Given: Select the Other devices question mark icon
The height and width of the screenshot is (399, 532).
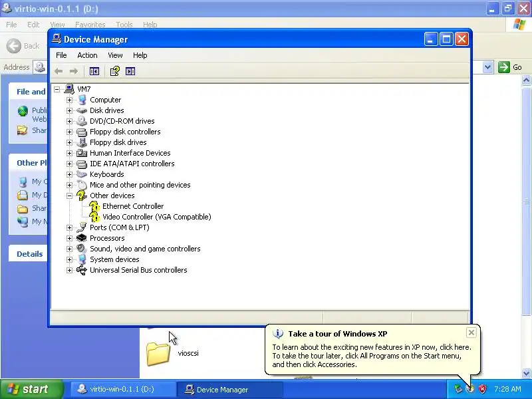Looking at the screenshot, I should tap(82, 196).
